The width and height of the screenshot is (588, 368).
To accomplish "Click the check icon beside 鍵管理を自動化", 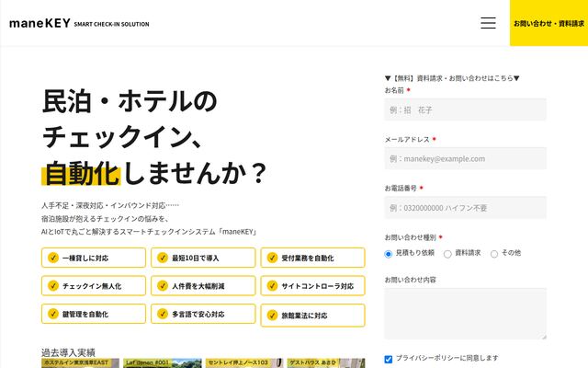I will tap(53, 314).
